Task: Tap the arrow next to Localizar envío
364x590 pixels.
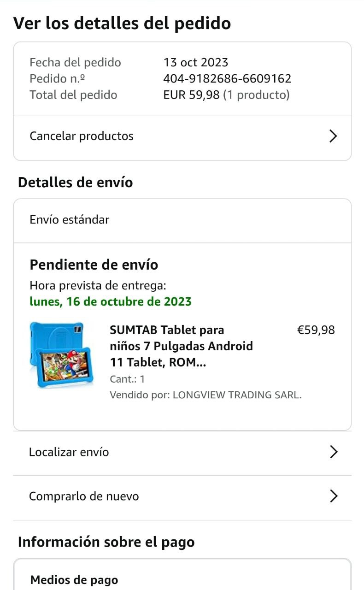Action: click(334, 452)
